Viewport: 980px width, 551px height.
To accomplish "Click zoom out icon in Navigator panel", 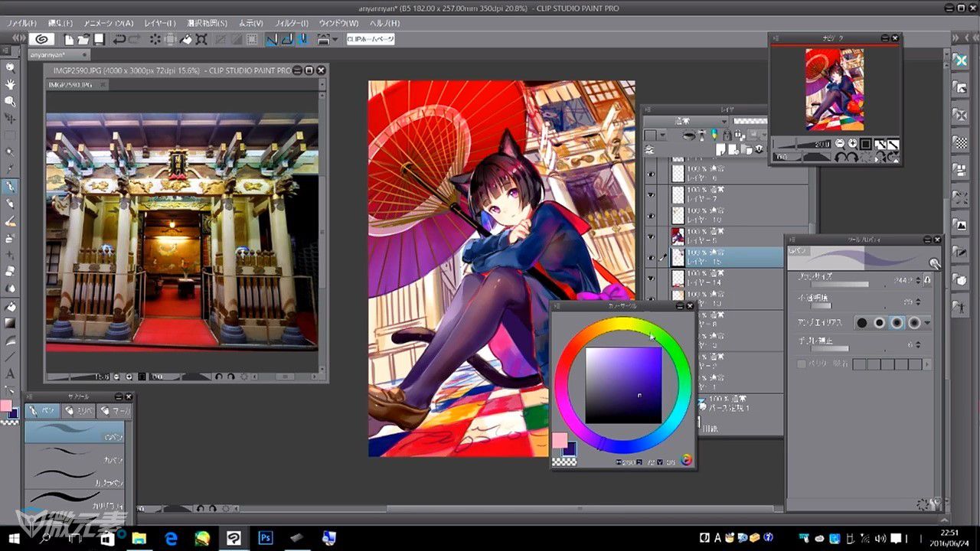I will [840, 143].
